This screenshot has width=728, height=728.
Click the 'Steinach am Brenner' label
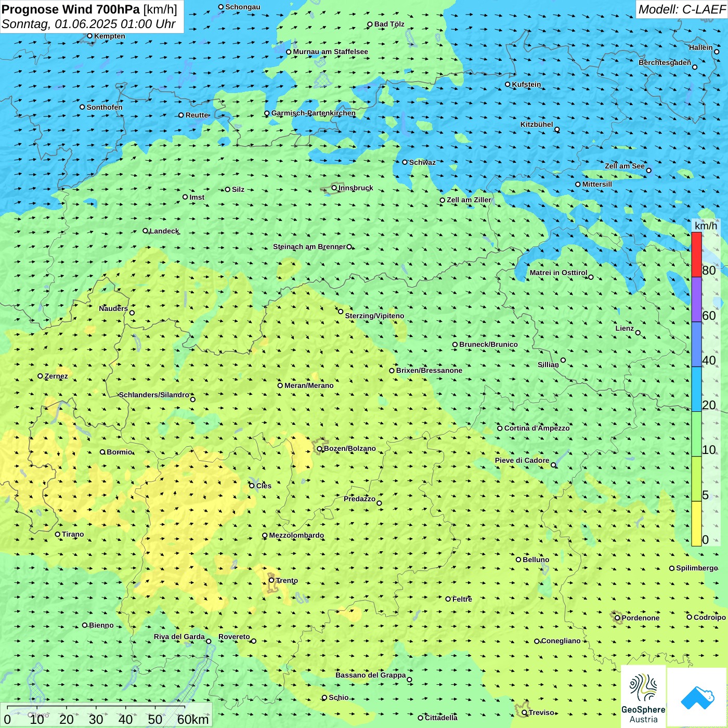(x=309, y=246)
